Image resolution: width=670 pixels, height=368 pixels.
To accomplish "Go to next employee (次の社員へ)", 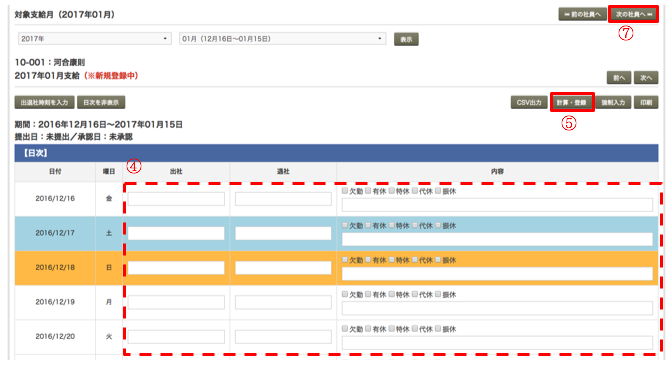I will [x=633, y=14].
